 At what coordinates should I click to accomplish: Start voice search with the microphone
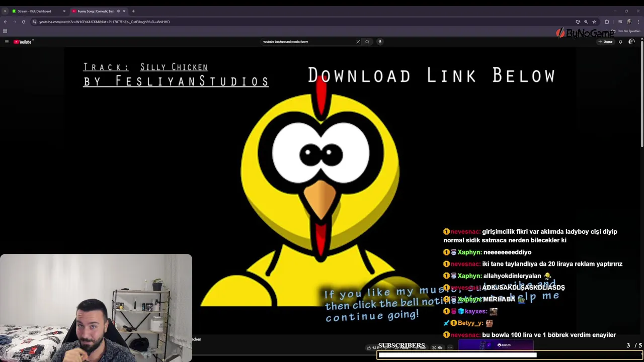tap(380, 42)
